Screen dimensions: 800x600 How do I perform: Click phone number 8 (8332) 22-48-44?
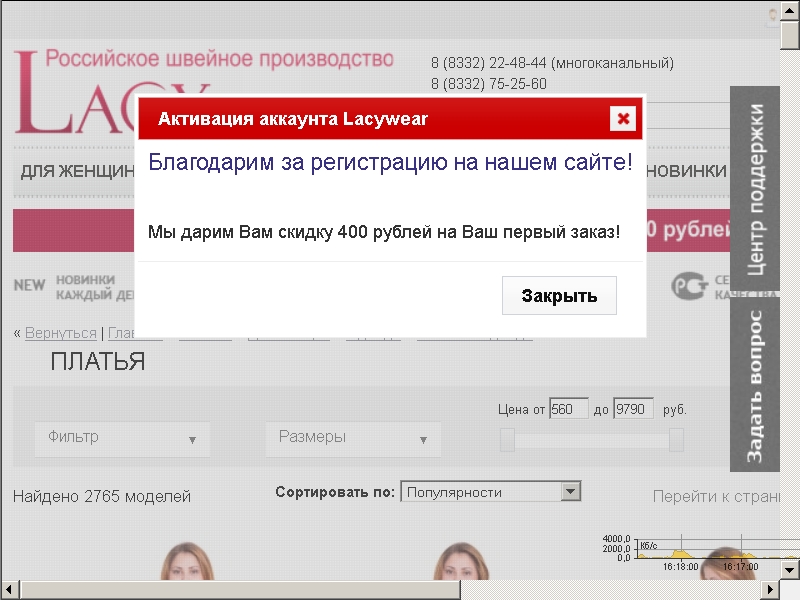click(x=489, y=63)
